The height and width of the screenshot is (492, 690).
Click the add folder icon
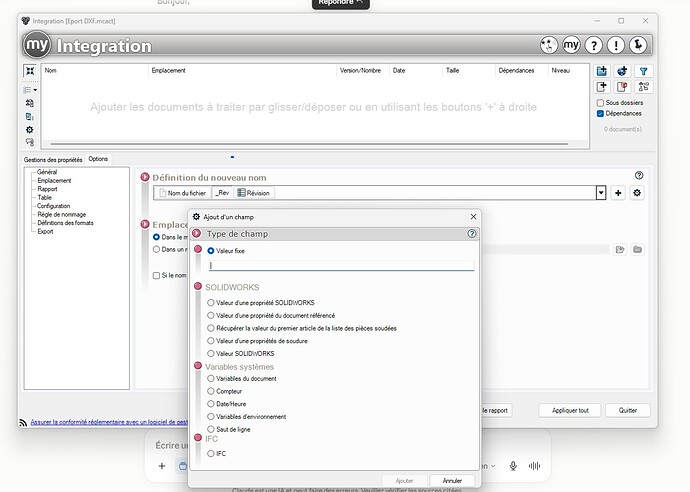coord(602,71)
